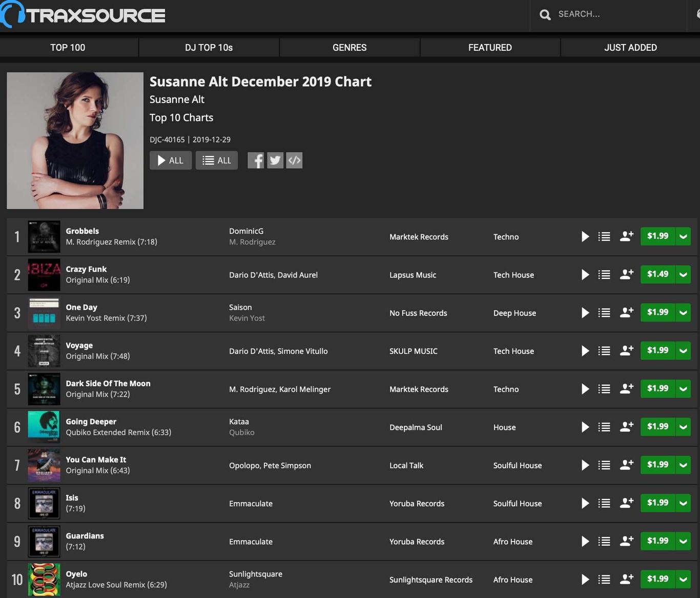This screenshot has width=700, height=598.
Task: Play the Grobbels track
Action: pyautogui.click(x=585, y=236)
